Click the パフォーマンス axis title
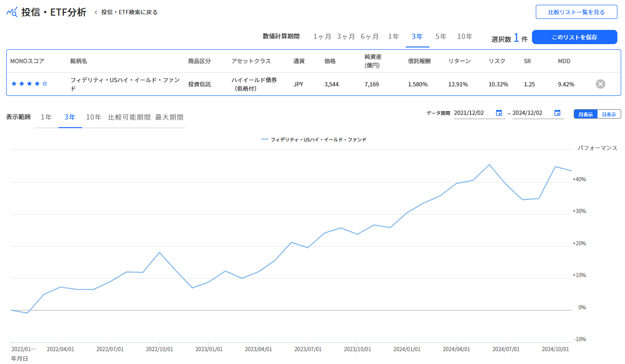The width and height of the screenshot is (625, 364). coord(597,148)
